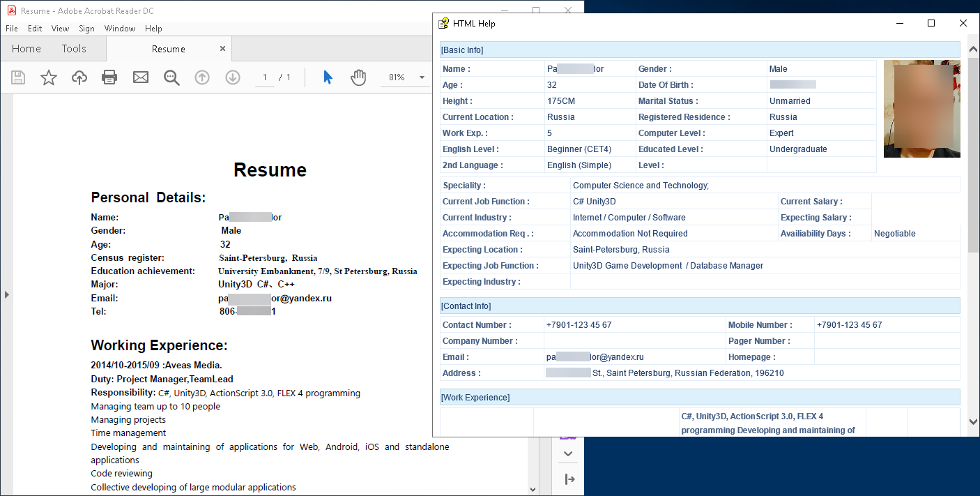
Task: Choose the arrow selection tool
Action: pyautogui.click(x=328, y=77)
